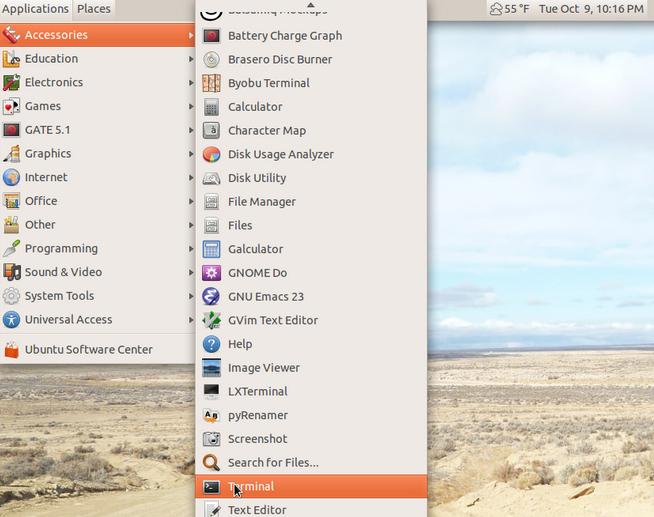
Task: Click the GVim Text Editor icon
Action: click(x=211, y=320)
